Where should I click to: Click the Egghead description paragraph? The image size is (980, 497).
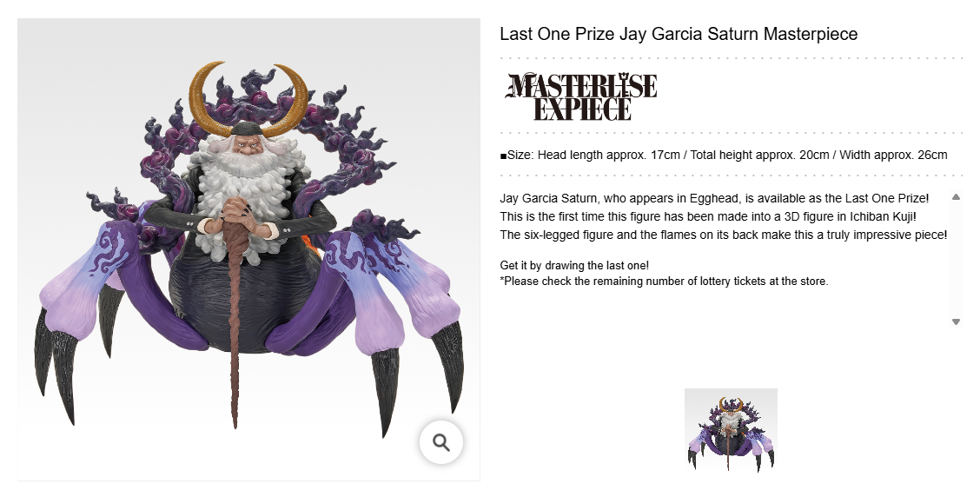[724, 216]
